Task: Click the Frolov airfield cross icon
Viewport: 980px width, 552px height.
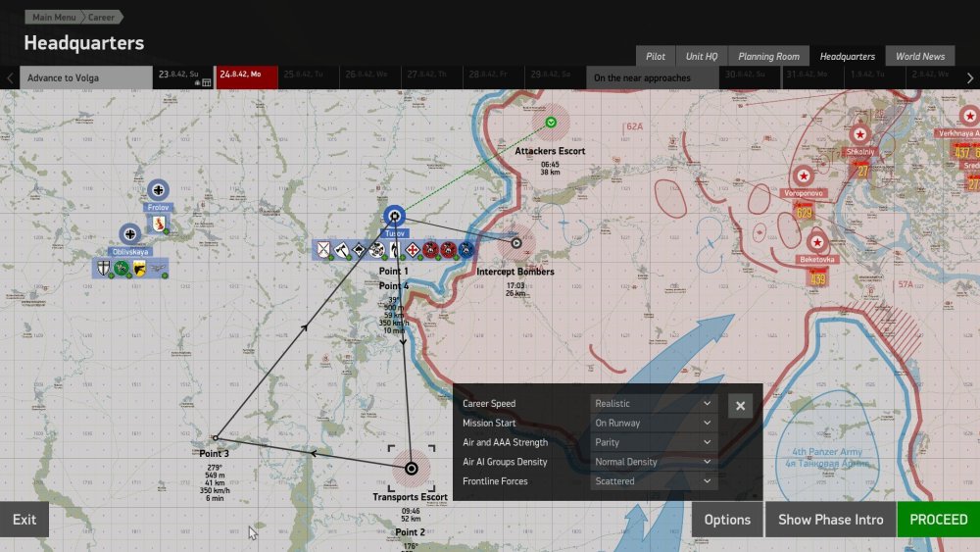Action: [158, 190]
